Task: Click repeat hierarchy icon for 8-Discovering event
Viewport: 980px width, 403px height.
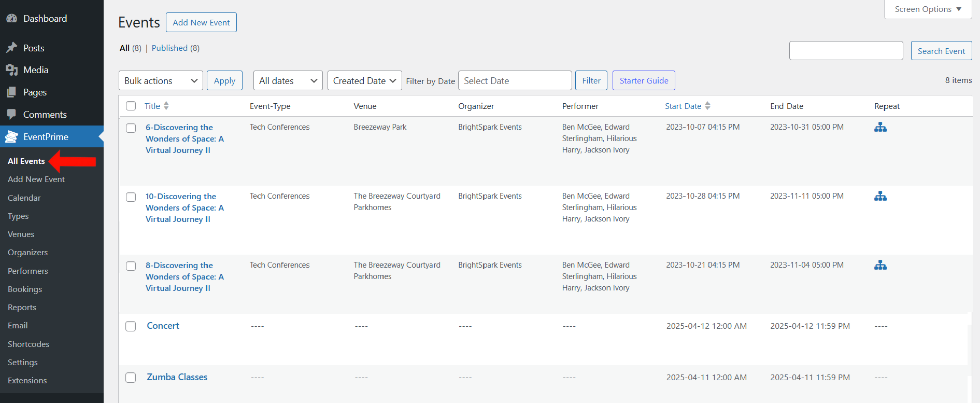Action: 880,265
